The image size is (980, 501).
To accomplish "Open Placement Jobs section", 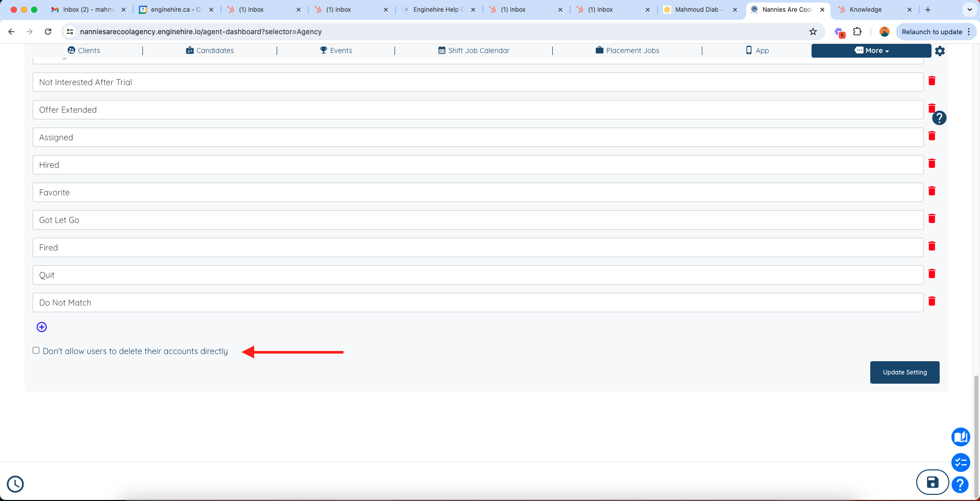I will 627,51.
